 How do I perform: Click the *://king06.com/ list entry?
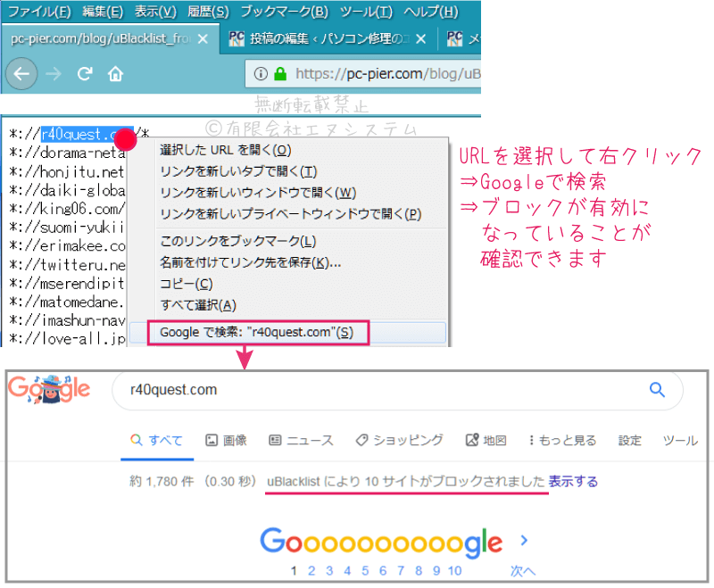[x=66, y=210]
